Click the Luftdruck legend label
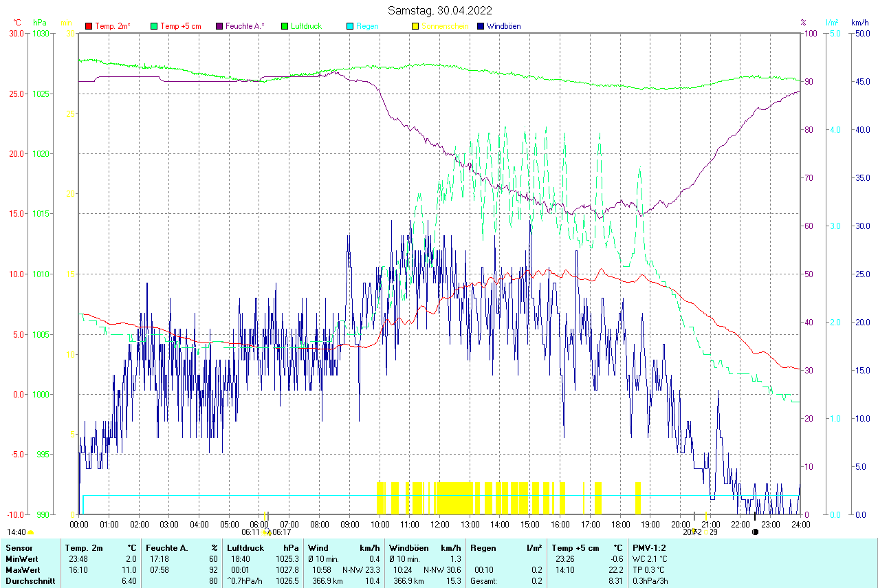This screenshot has width=878, height=588. 306,26
